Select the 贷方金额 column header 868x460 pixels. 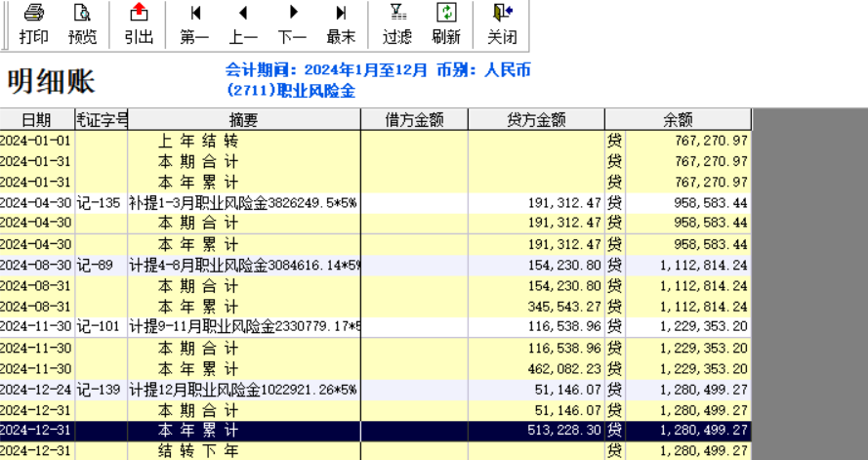click(536, 119)
